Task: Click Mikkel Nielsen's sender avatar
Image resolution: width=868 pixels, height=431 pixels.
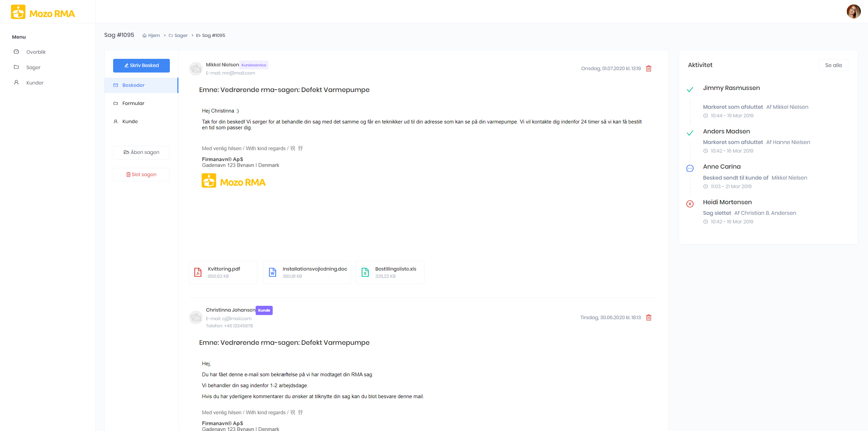Action: pos(196,69)
